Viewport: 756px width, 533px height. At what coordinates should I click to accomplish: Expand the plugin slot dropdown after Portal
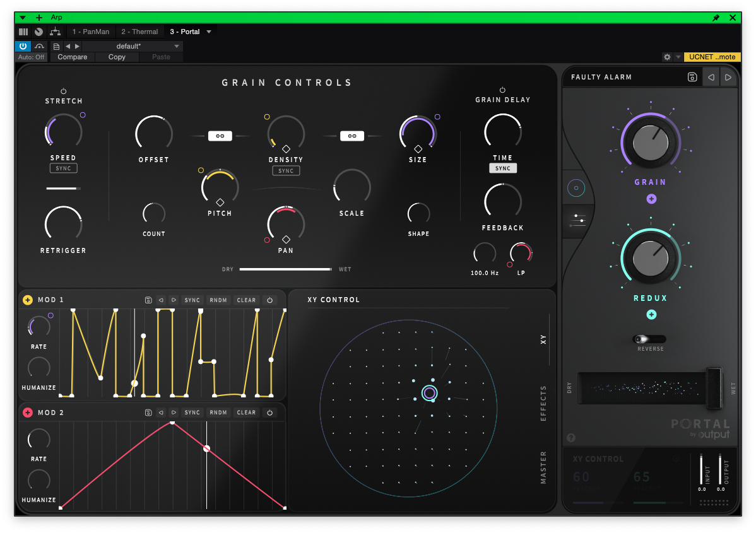coord(209,32)
